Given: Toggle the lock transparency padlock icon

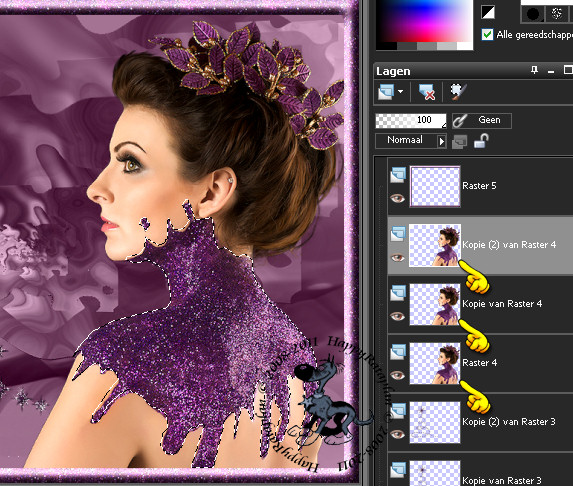Looking at the screenshot, I should [481, 141].
